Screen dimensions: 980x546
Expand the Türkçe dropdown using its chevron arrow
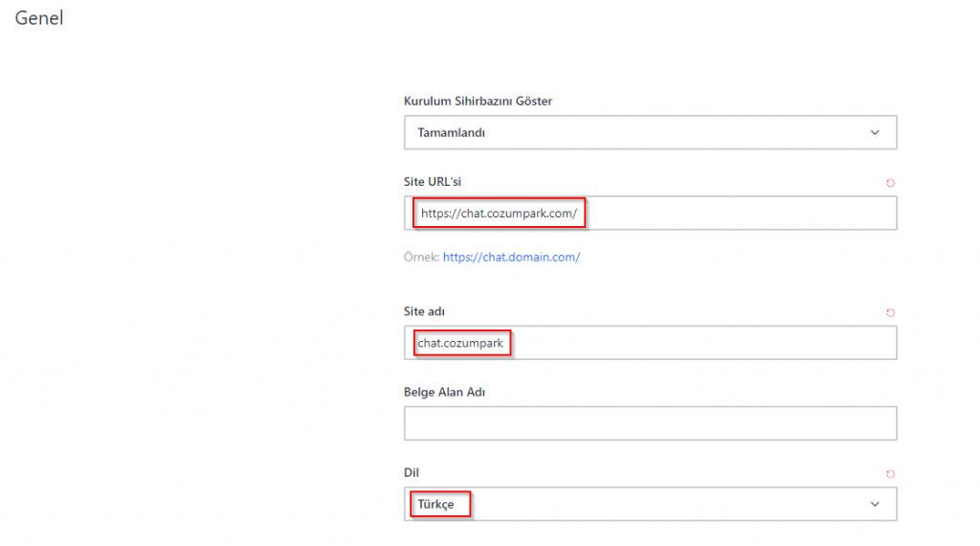875,504
